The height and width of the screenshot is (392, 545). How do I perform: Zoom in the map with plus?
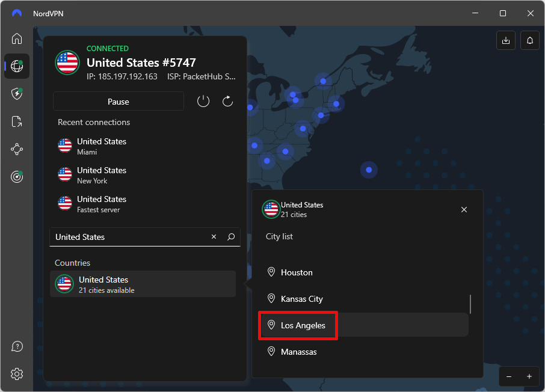point(529,377)
